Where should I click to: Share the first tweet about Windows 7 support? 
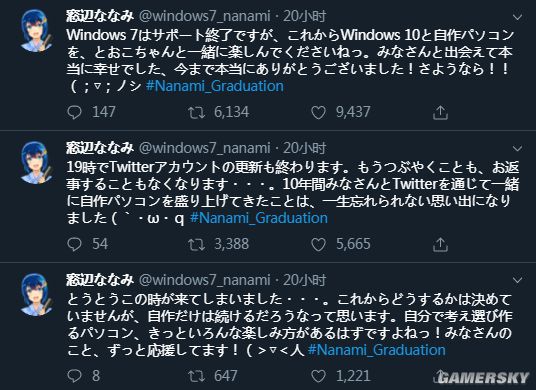pos(440,112)
